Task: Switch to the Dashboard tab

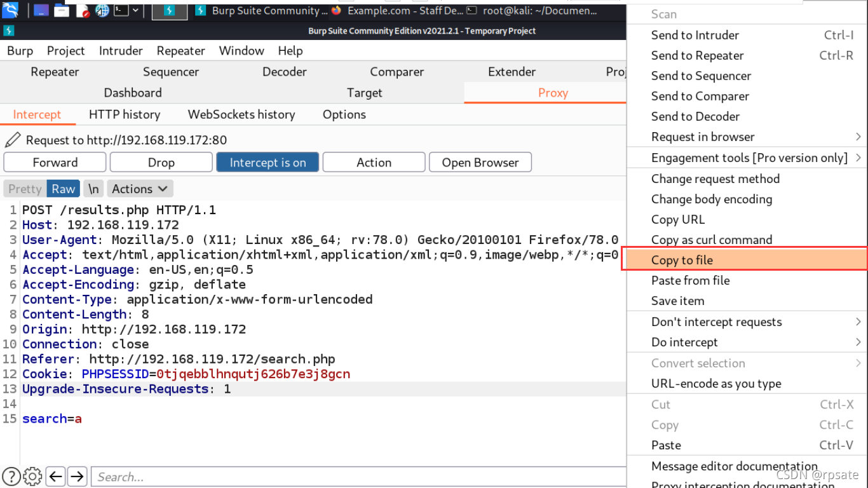Action: [133, 93]
